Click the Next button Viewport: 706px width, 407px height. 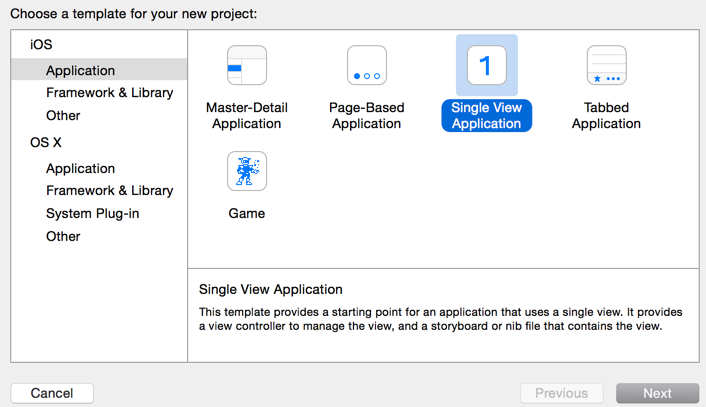(x=657, y=393)
